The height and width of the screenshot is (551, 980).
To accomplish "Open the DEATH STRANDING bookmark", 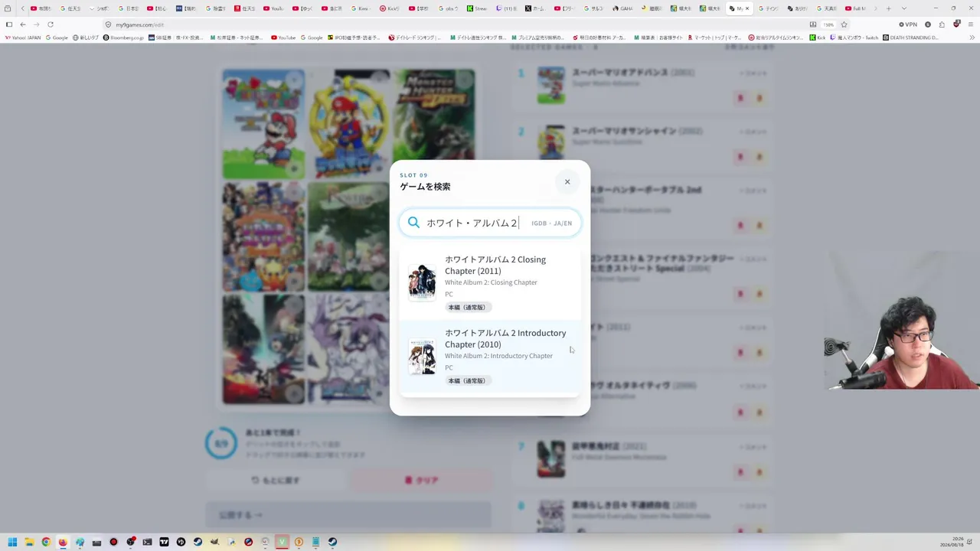I will [910, 37].
